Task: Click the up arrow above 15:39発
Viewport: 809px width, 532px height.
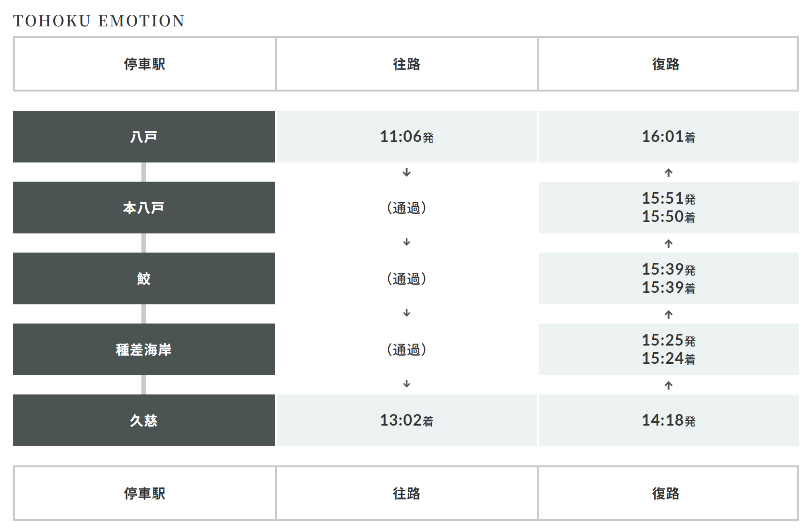Action: [669, 243]
